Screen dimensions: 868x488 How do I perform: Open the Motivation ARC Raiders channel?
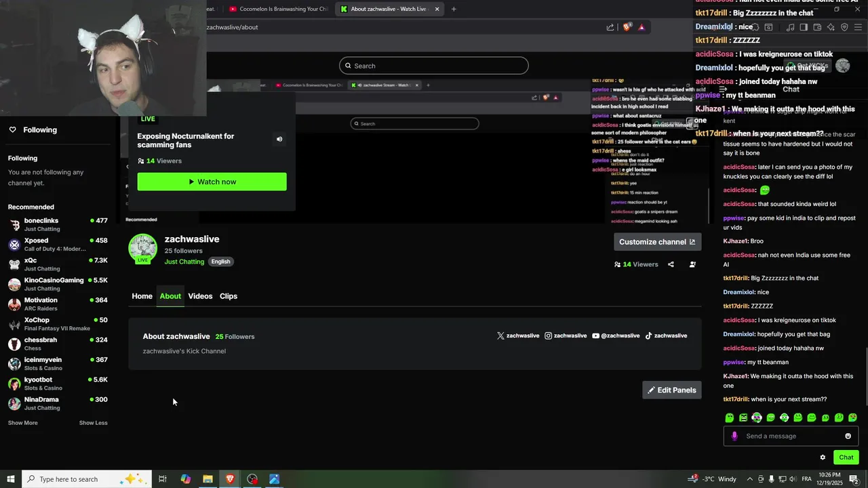[58, 304]
